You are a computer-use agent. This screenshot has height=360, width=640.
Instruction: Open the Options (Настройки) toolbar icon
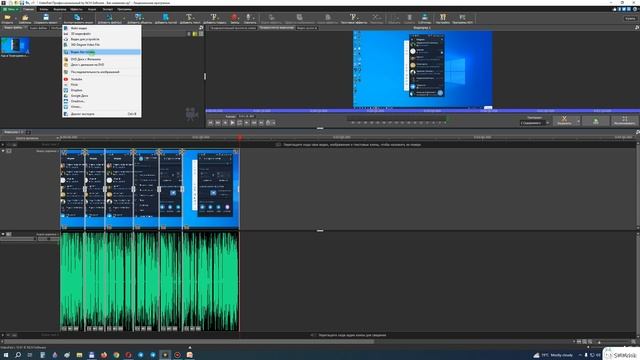point(442,18)
